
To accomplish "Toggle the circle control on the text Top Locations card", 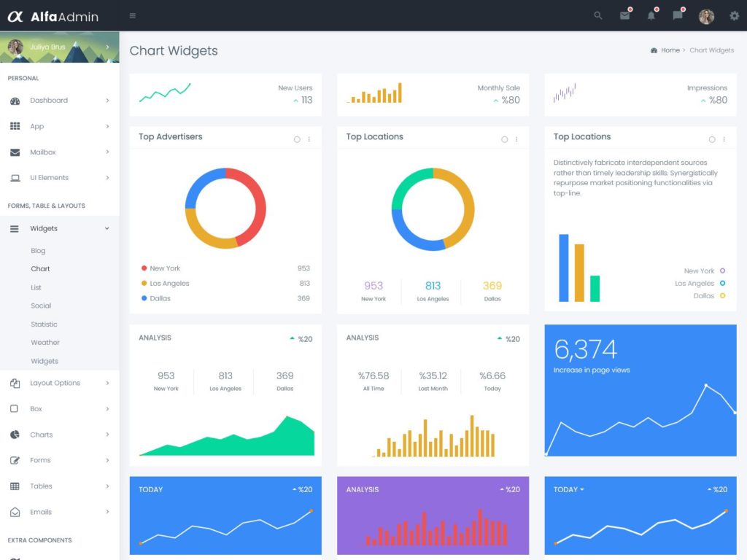I will tap(712, 139).
